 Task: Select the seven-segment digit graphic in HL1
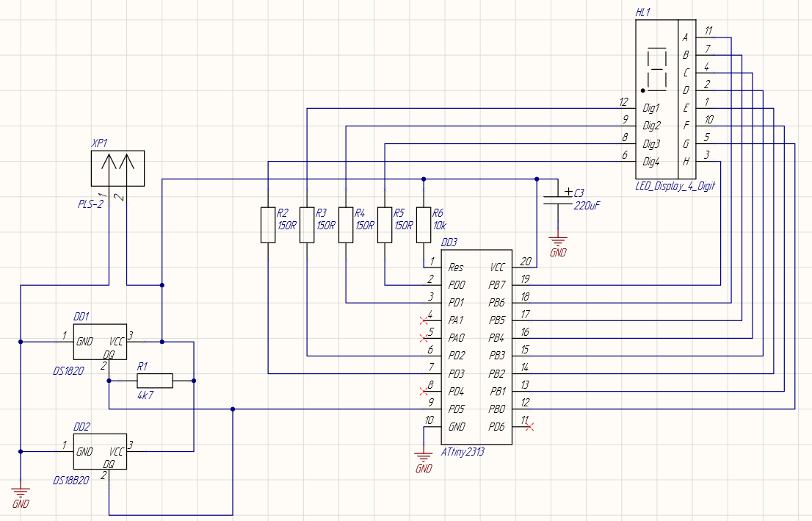pos(656,69)
